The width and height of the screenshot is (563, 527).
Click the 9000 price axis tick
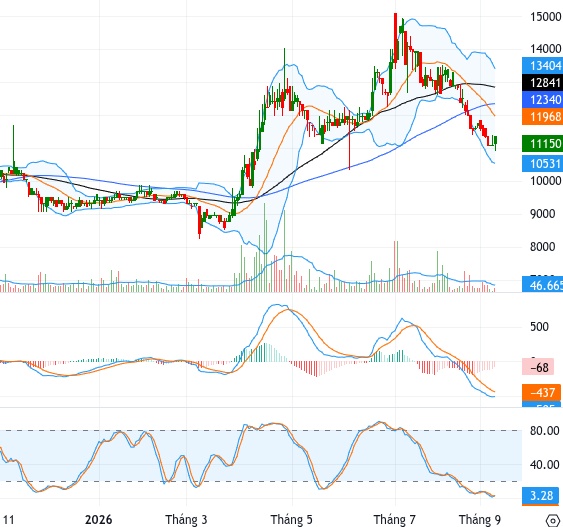click(x=543, y=214)
